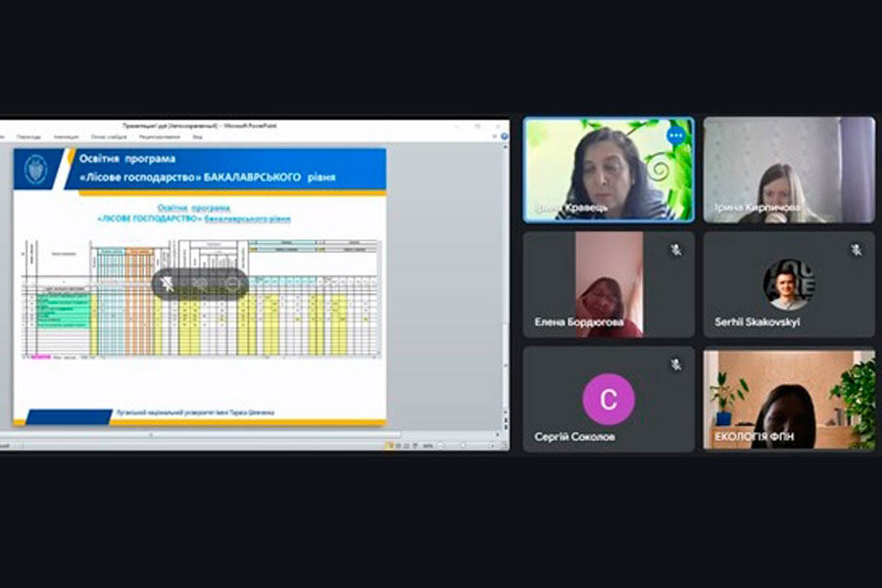Image resolution: width=882 pixels, height=588 pixels.
Task: Click the curriculum table on the slide
Action: (201, 299)
